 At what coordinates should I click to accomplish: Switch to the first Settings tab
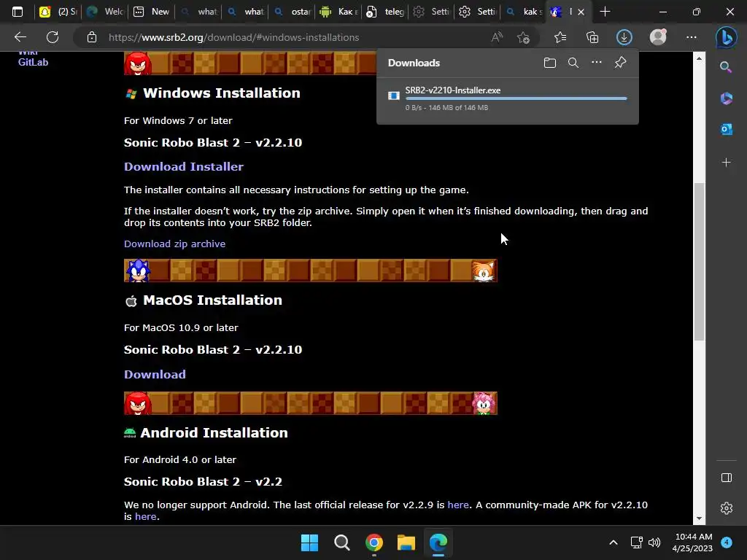(x=431, y=12)
